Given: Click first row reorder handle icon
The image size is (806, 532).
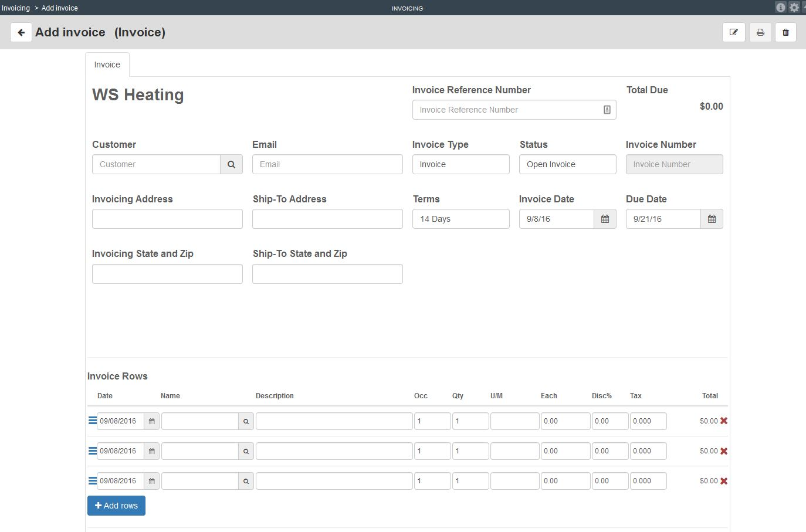Looking at the screenshot, I should click(92, 421).
